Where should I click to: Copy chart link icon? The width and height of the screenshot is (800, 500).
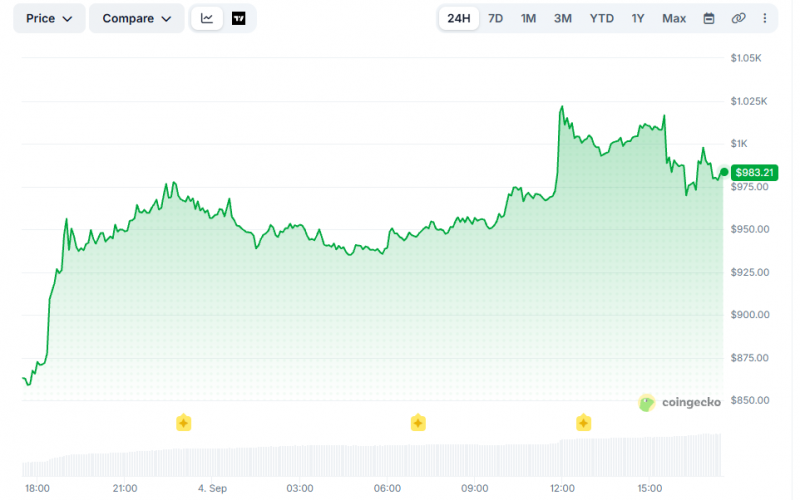(738, 19)
